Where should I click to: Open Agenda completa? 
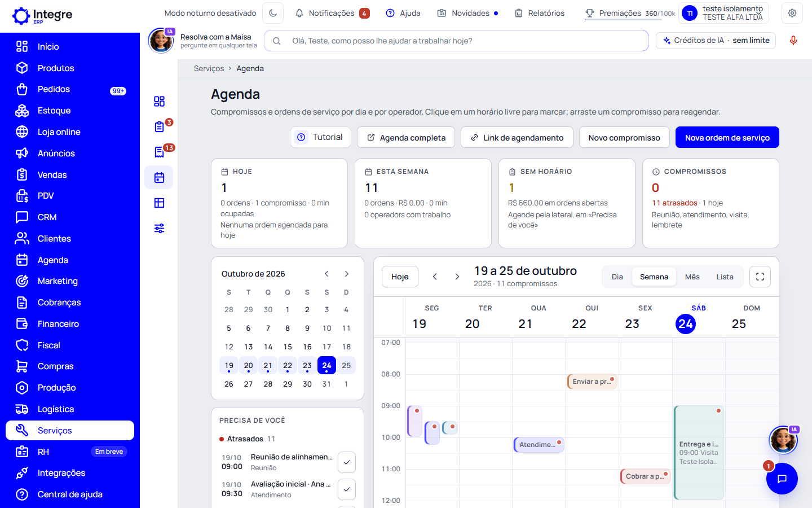pos(406,137)
